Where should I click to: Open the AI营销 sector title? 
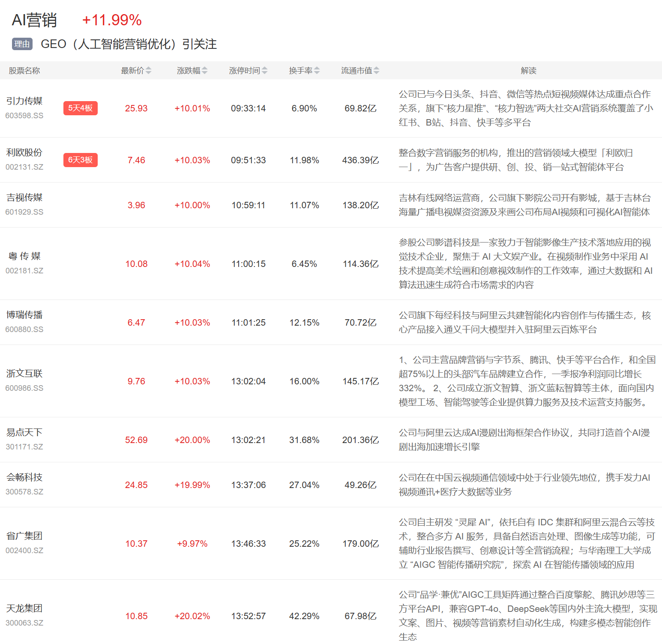34,20
